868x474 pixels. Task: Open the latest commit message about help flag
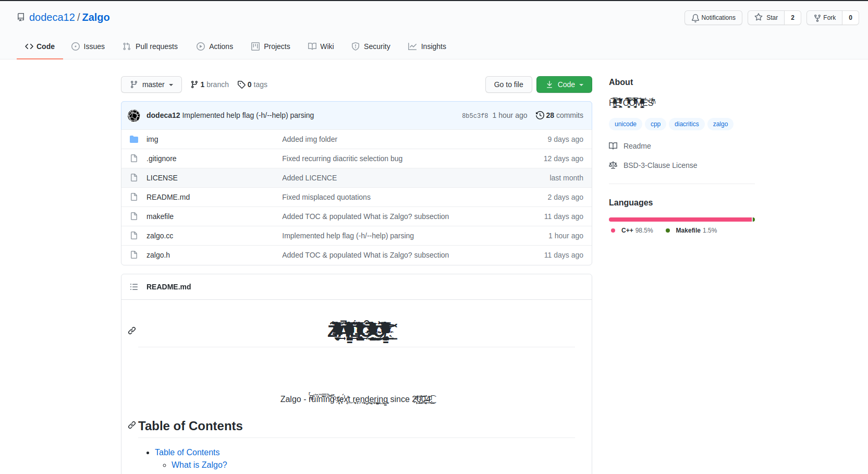click(248, 115)
